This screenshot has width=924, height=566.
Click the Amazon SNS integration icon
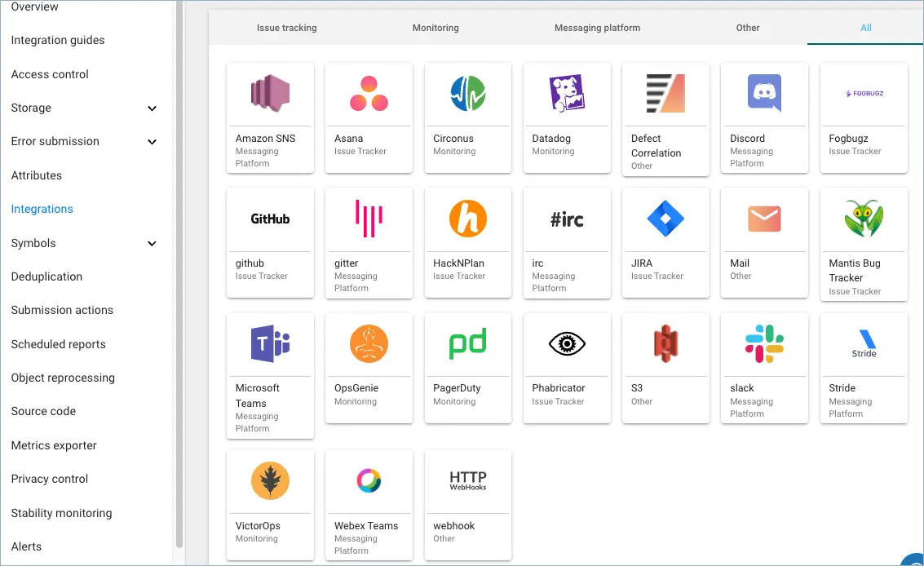[270, 94]
